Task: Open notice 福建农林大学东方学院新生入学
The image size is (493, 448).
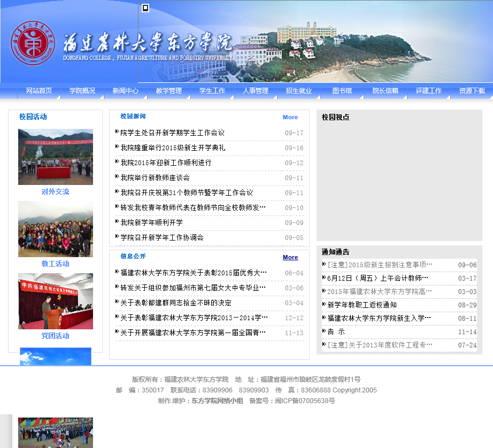Action: [x=379, y=319]
